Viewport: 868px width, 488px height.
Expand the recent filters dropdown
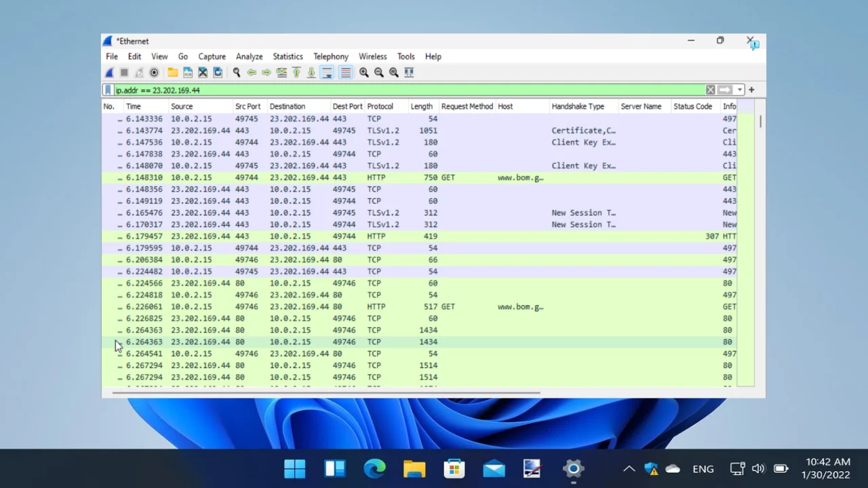(x=740, y=89)
